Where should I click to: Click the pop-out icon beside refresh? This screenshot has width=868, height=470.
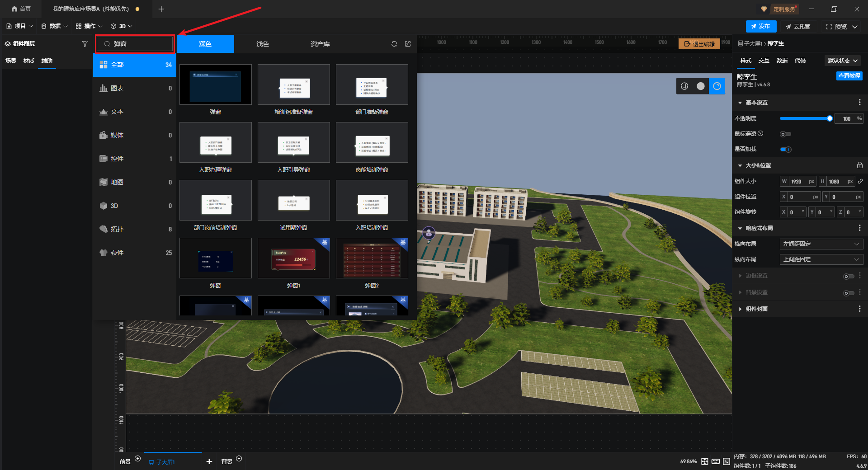pyautogui.click(x=408, y=44)
